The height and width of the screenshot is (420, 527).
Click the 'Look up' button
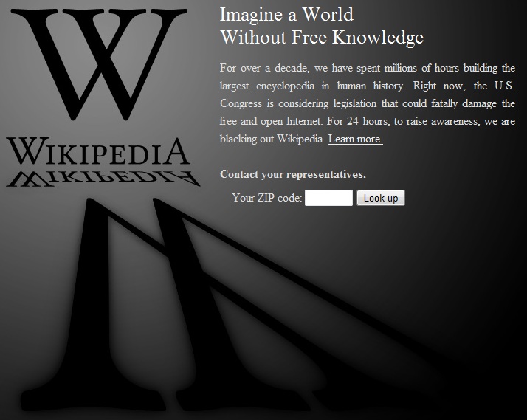[381, 198]
